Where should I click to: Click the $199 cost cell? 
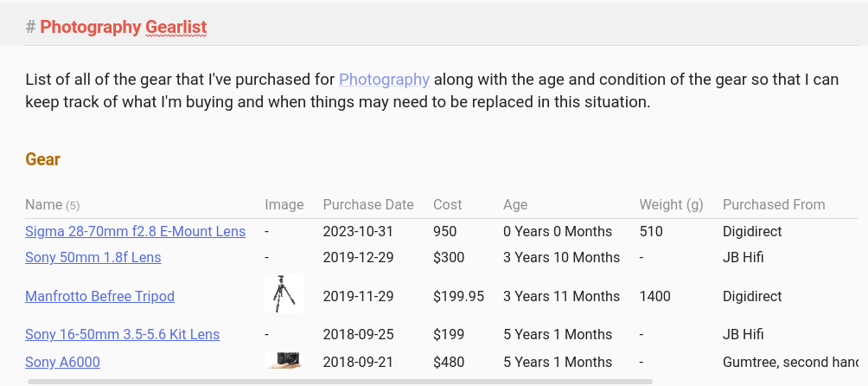pos(449,334)
